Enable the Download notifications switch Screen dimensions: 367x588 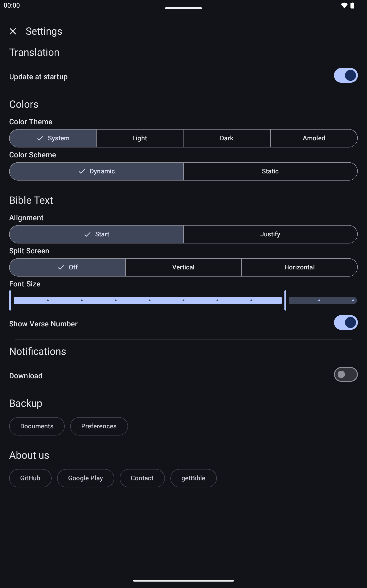pos(345,374)
